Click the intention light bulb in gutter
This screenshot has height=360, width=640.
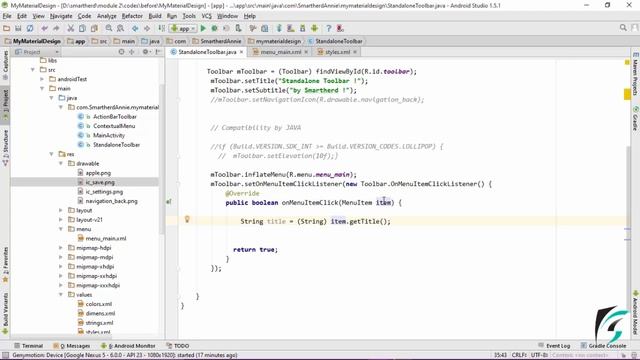coord(187,219)
